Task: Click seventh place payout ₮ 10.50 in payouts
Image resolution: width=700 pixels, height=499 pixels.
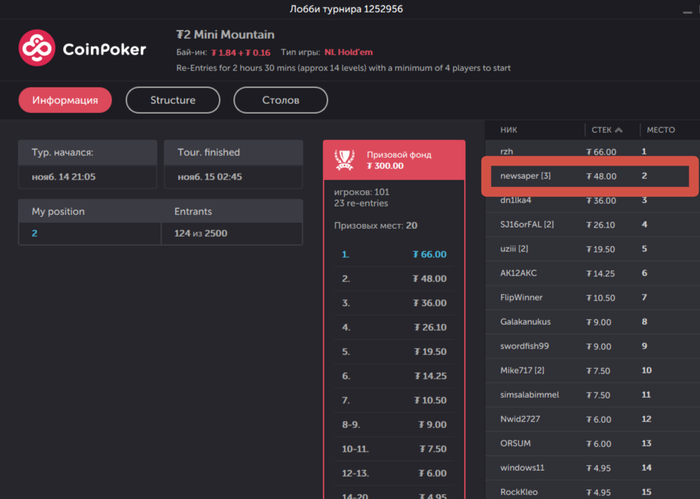Action: point(430,400)
